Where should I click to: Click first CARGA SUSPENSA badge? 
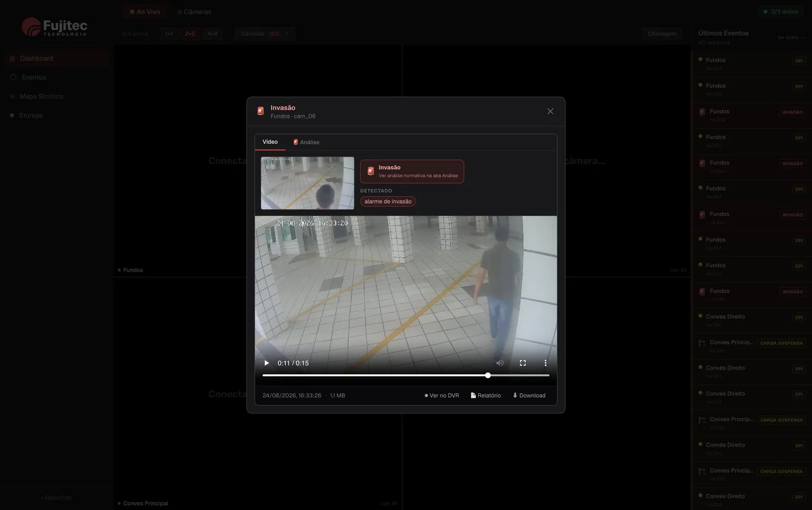782,343
